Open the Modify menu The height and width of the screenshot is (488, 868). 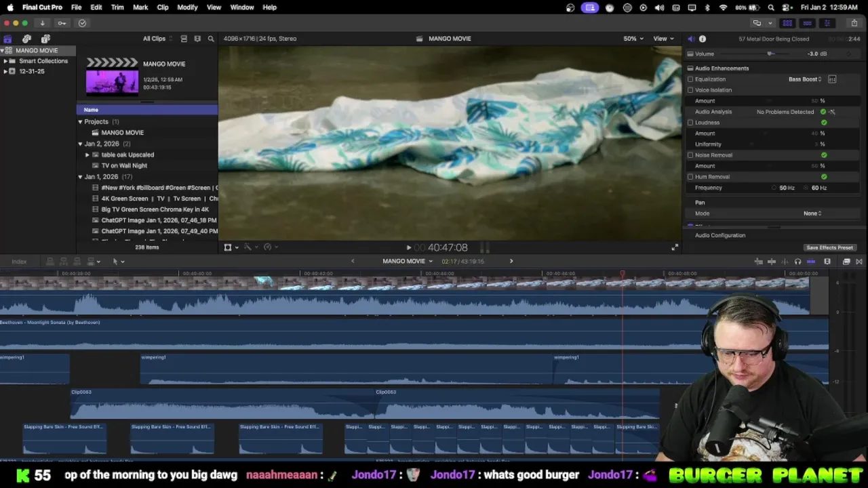(187, 7)
